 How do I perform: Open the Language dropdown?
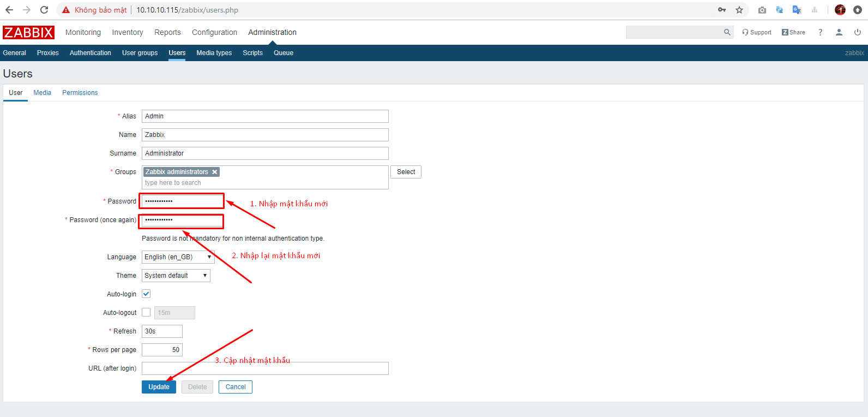pos(178,257)
